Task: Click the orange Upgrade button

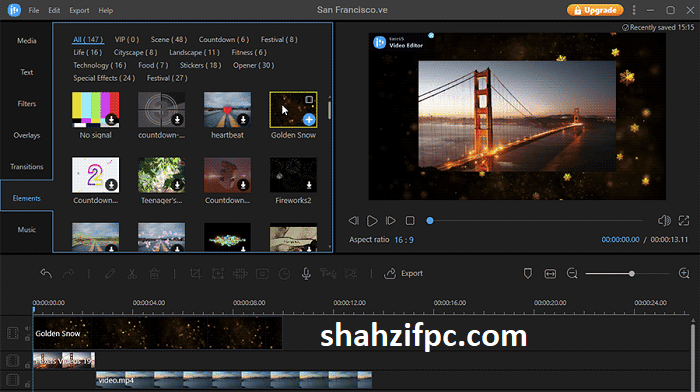Action: tap(595, 10)
